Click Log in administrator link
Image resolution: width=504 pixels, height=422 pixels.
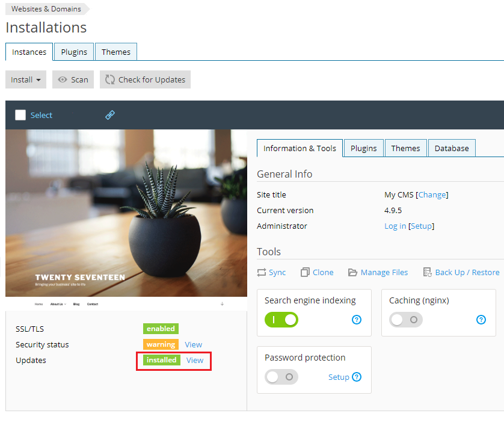coord(395,226)
